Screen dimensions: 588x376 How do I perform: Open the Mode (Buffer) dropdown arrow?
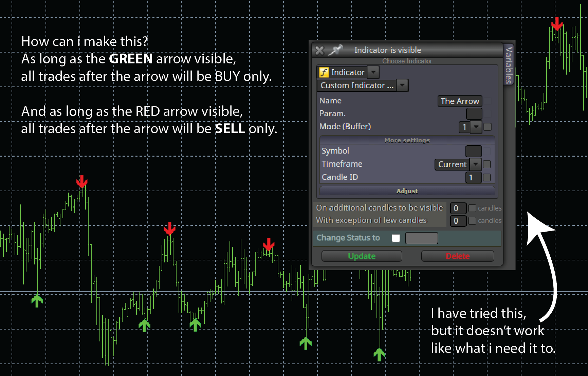pyautogui.click(x=476, y=127)
